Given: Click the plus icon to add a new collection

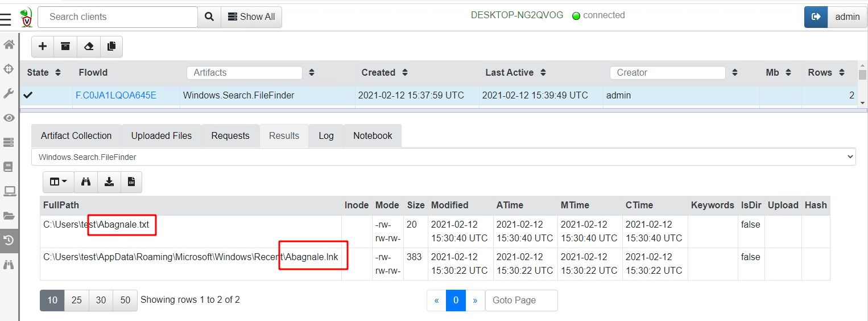Looking at the screenshot, I should pyautogui.click(x=43, y=47).
